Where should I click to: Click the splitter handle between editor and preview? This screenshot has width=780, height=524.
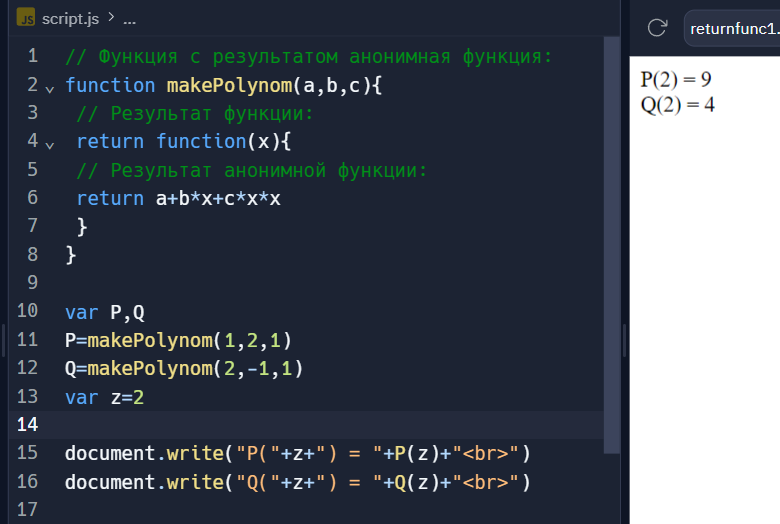point(626,339)
